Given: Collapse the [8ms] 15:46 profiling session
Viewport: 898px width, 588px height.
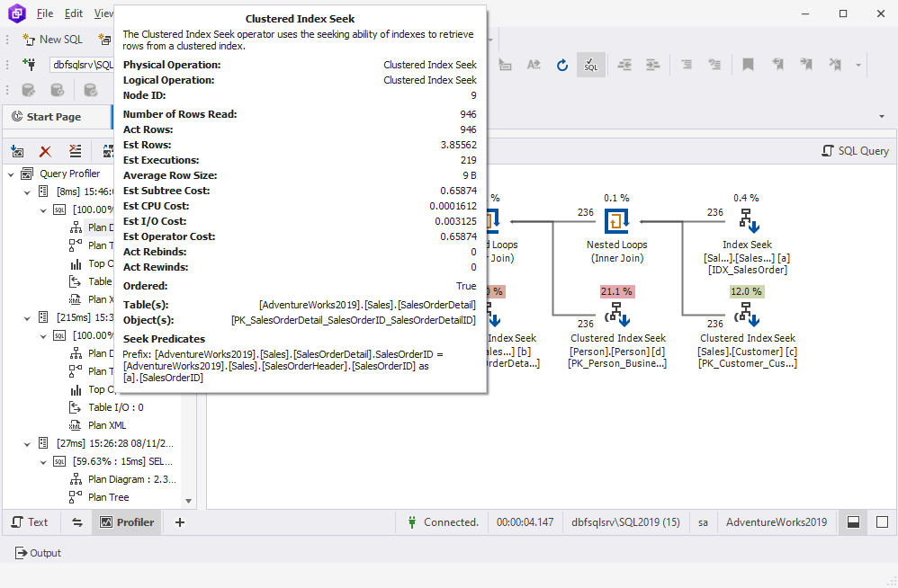Looking at the screenshot, I should coord(27,192).
